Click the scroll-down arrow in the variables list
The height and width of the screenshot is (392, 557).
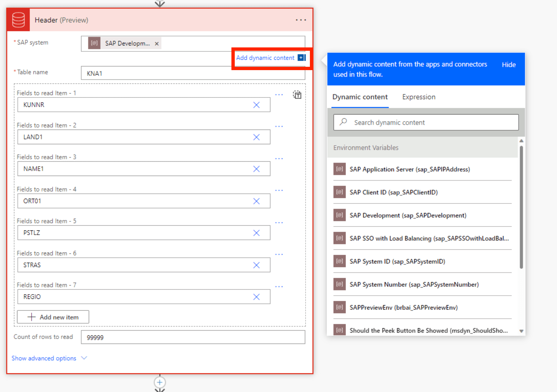(521, 331)
